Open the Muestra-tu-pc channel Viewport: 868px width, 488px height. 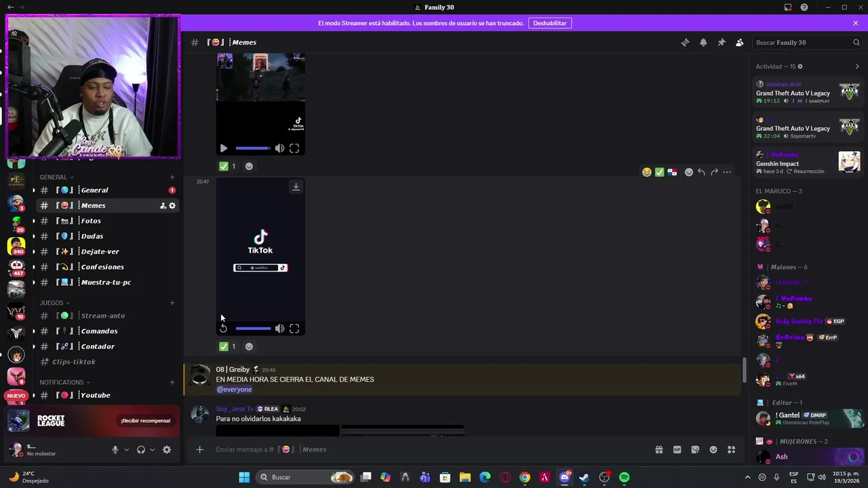108,282
